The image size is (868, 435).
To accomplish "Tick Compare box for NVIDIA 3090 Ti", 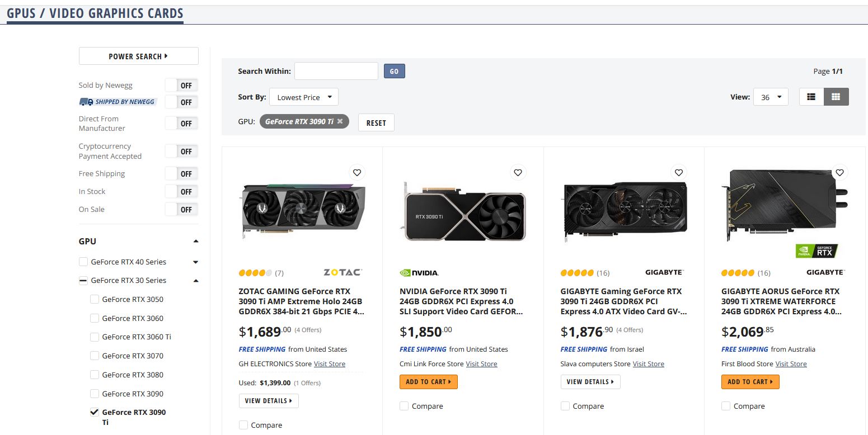I will (404, 406).
